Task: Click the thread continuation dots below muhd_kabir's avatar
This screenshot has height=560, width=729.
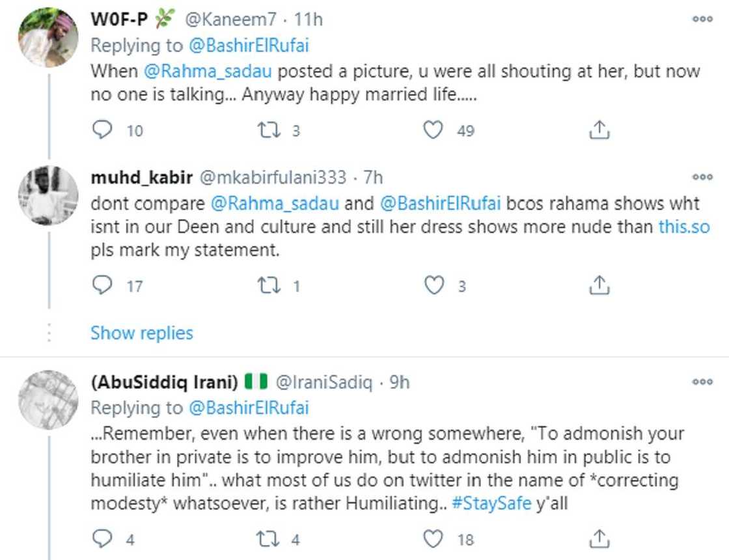Action: (x=49, y=333)
